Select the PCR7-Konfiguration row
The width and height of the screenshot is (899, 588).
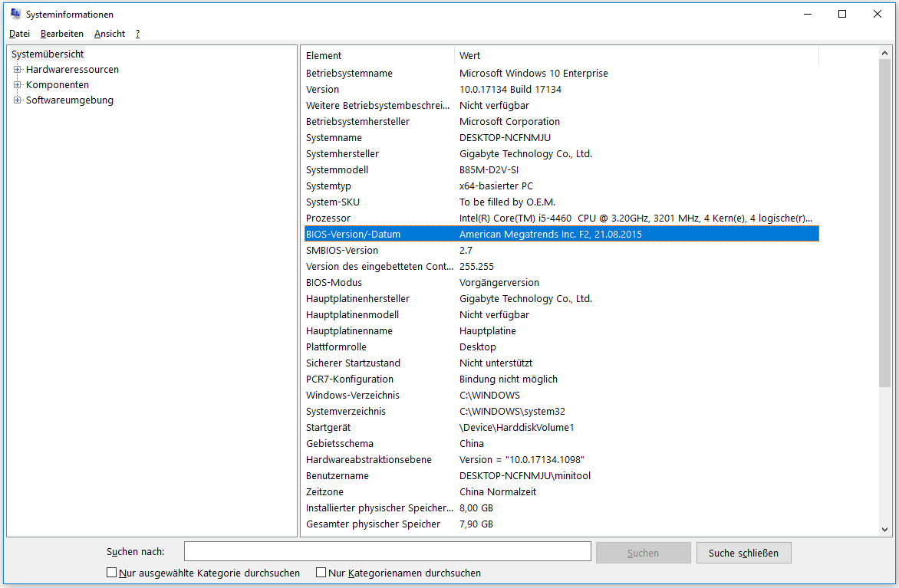(561, 378)
